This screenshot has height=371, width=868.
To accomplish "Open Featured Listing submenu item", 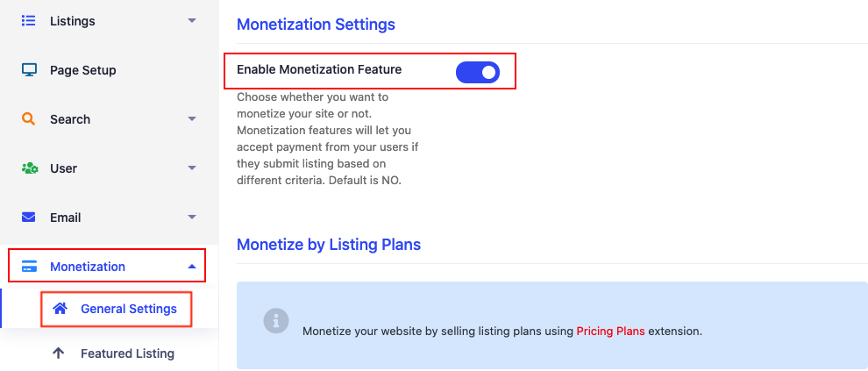I will pyautogui.click(x=127, y=353).
